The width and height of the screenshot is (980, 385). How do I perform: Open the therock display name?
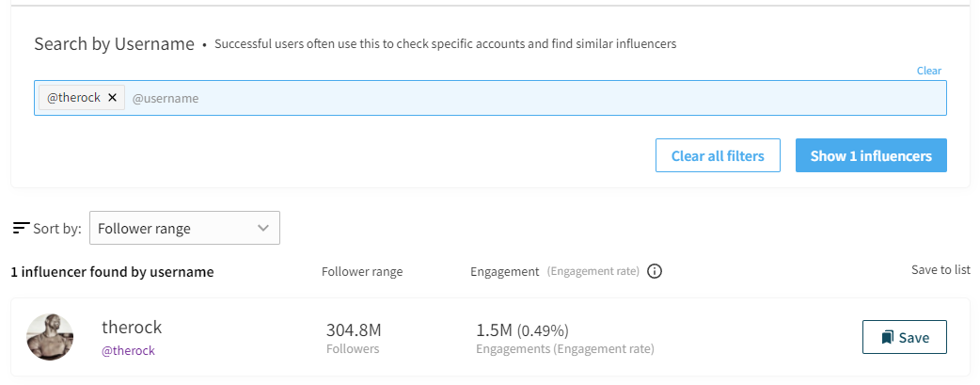click(x=132, y=328)
